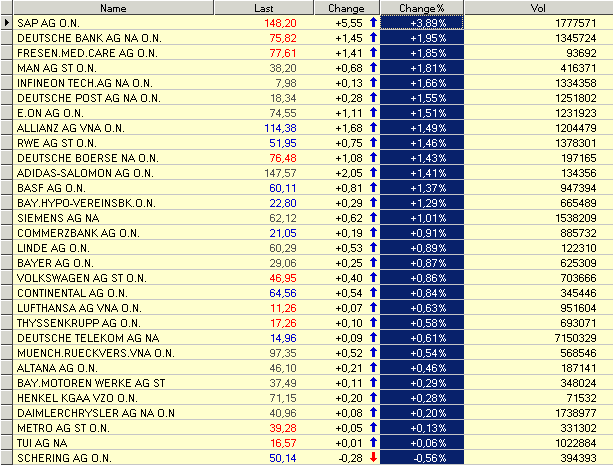This screenshot has height=465, width=613.
Task: Select the row header beside SCHERING AG O.N.
Action: click(6, 458)
